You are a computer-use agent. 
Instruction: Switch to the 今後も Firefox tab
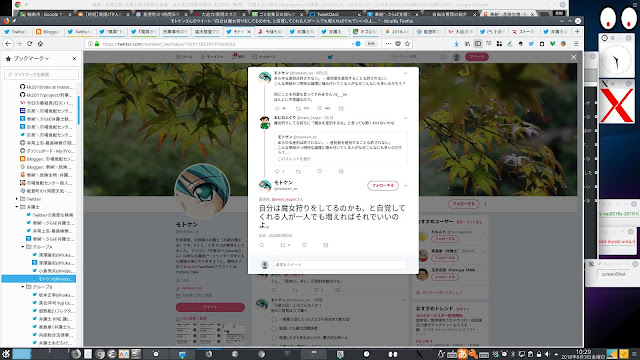[271, 31]
